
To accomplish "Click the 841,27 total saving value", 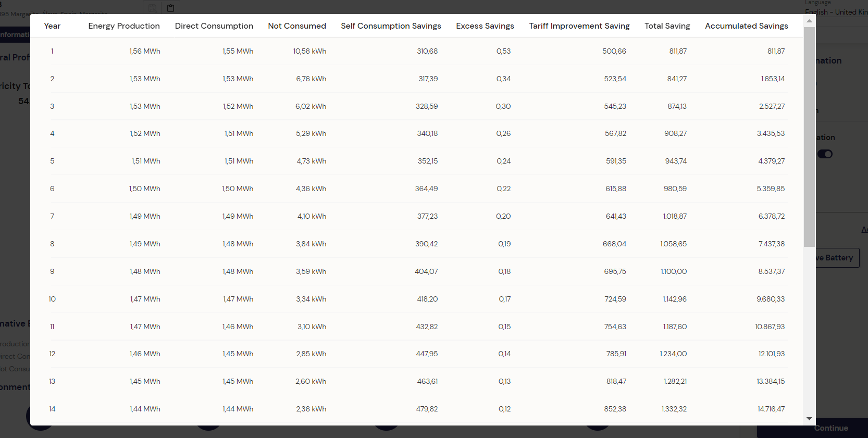I will pos(677,79).
